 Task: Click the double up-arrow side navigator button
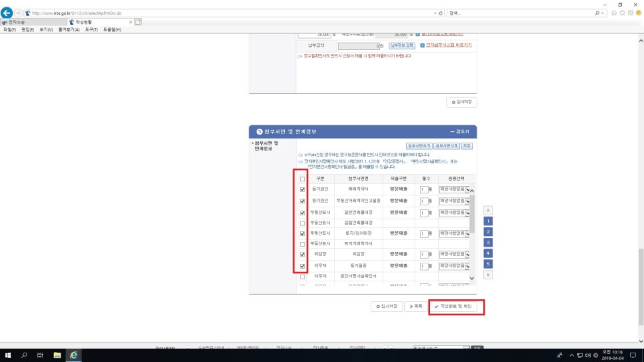click(488, 211)
